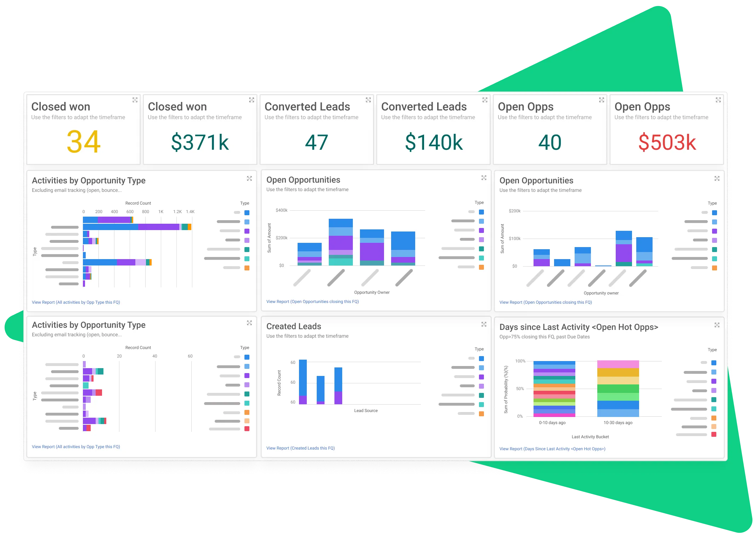
Task: Click the 34 Closed won metric value
Action: click(x=84, y=142)
